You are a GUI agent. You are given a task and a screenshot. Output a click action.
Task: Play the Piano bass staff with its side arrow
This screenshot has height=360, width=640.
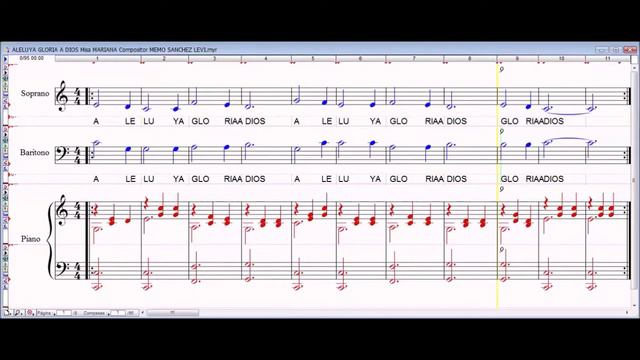point(6,253)
